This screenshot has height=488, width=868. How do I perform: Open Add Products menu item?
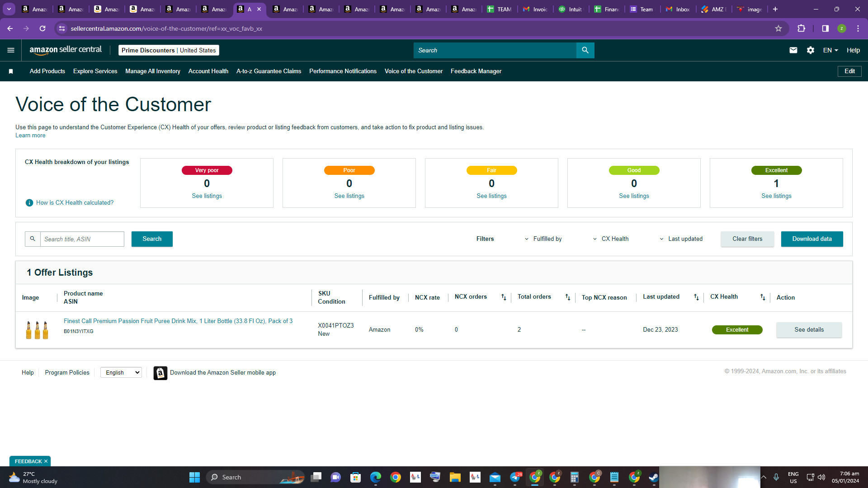(47, 71)
